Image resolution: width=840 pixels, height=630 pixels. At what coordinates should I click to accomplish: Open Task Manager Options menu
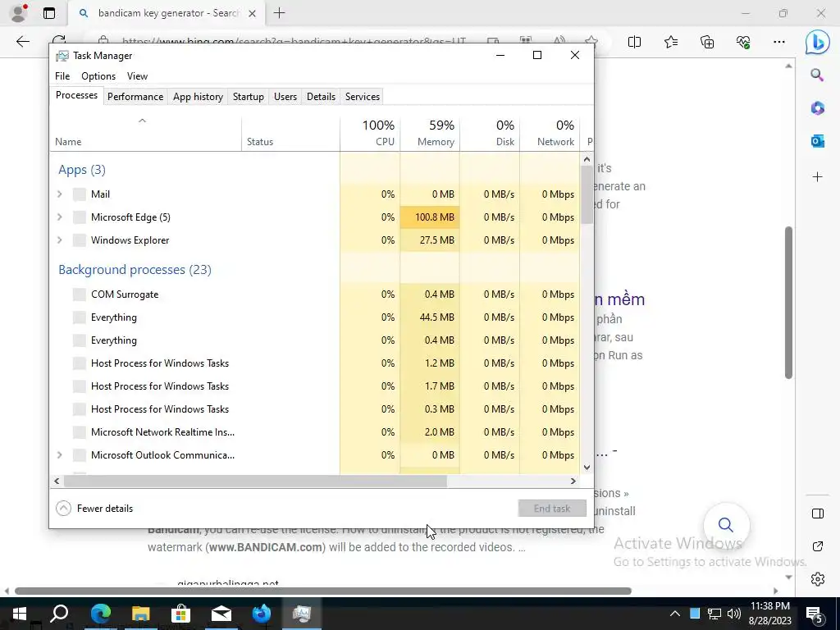click(98, 76)
